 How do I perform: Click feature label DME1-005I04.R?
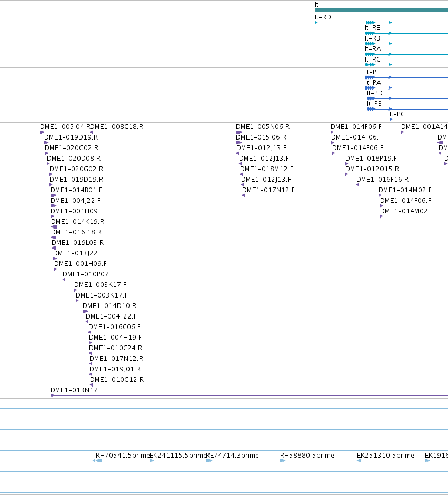pos(65,126)
